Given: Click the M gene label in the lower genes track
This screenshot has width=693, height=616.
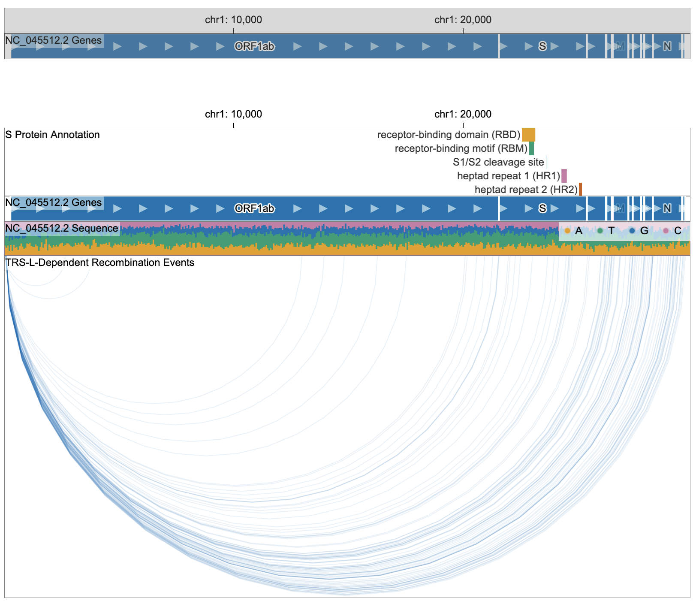Looking at the screenshot, I should [620, 208].
